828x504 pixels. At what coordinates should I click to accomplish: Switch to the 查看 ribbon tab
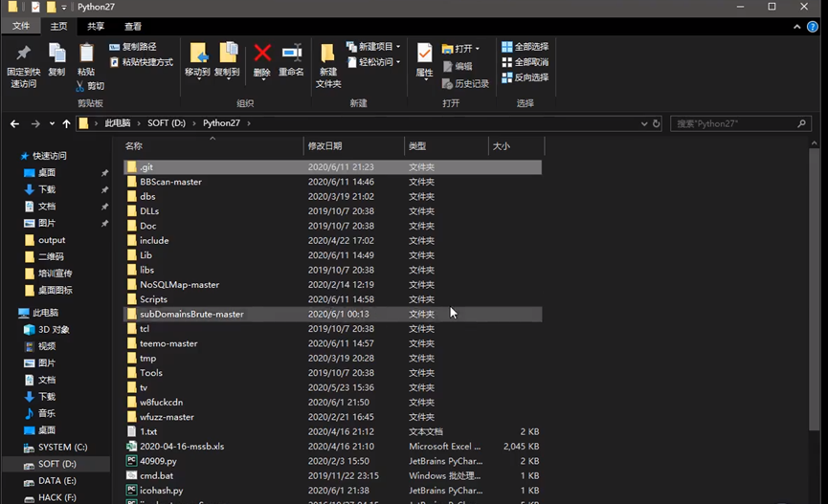click(x=132, y=27)
